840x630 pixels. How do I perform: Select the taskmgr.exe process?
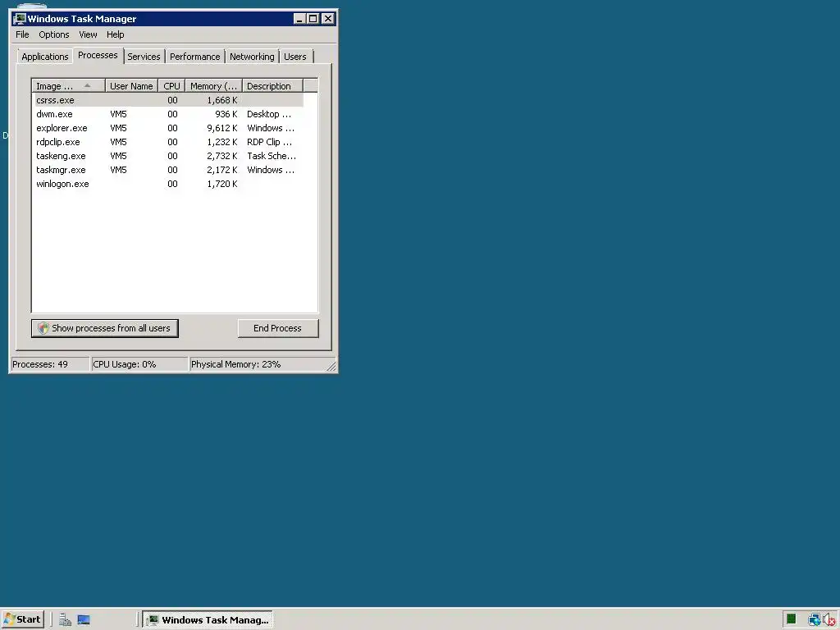(169, 170)
